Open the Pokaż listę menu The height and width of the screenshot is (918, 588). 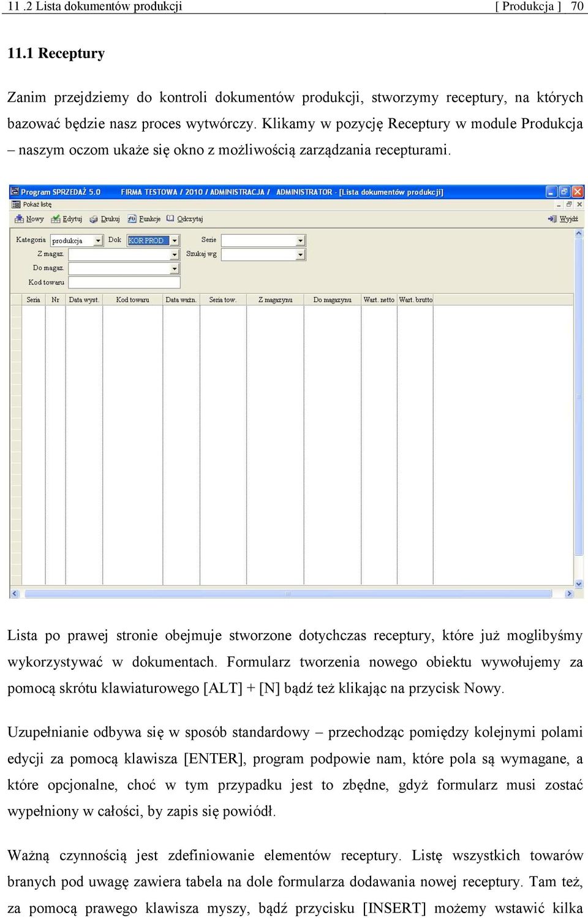click(x=37, y=205)
